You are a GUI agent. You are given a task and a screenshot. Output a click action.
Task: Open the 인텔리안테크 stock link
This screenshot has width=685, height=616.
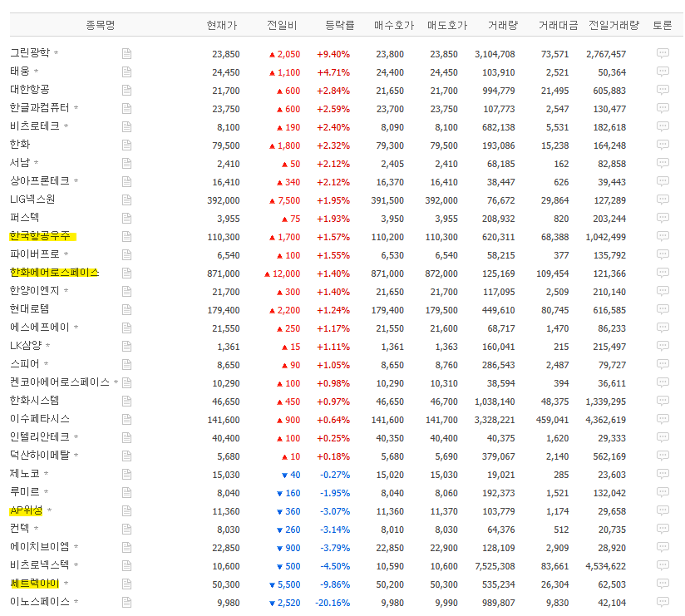pos(40,437)
